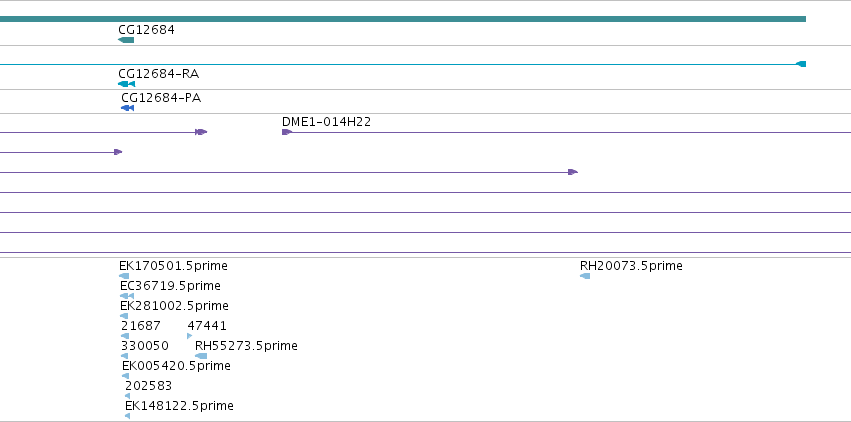Click the EK148122.5prime EST arrow
Screen dimensions: 851x422
(x=128, y=417)
